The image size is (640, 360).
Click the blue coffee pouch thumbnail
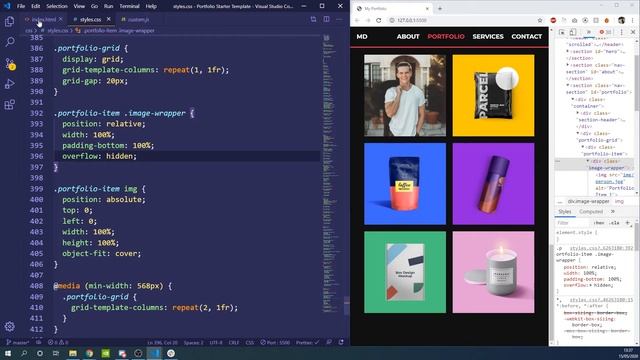(405, 184)
